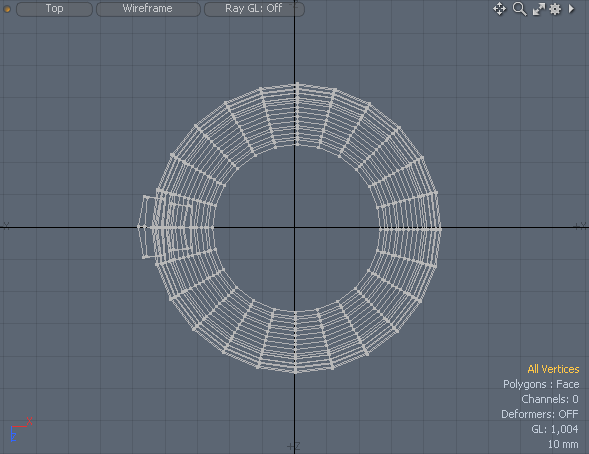
Task: Click the right-pointing triangle viewport menu icon
Action: [x=571, y=9]
